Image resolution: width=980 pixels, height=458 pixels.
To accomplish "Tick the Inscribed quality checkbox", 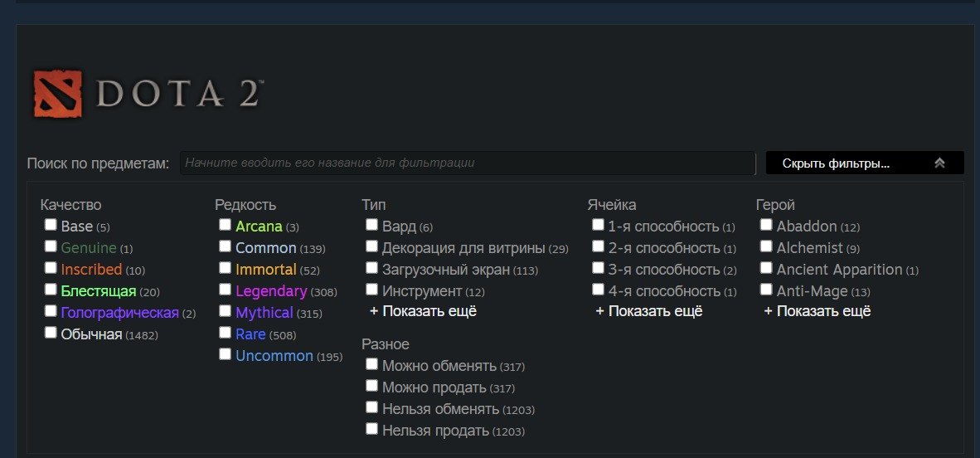I will pos(51,268).
